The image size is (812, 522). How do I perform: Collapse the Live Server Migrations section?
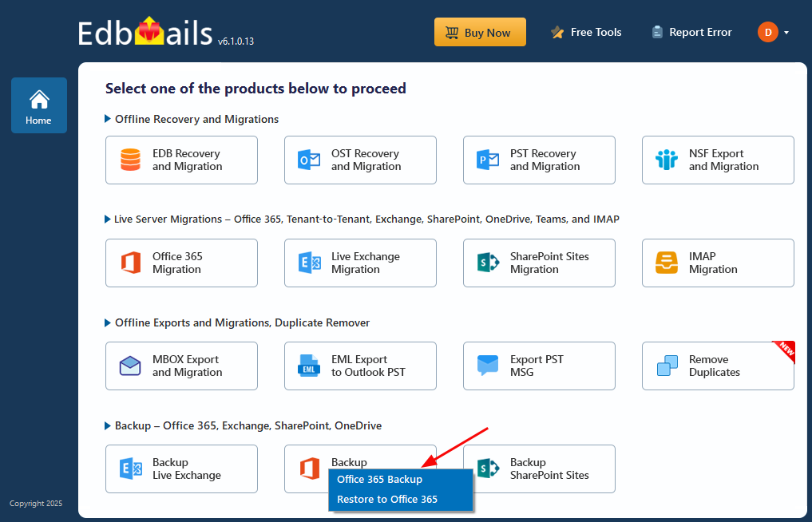[x=108, y=219]
